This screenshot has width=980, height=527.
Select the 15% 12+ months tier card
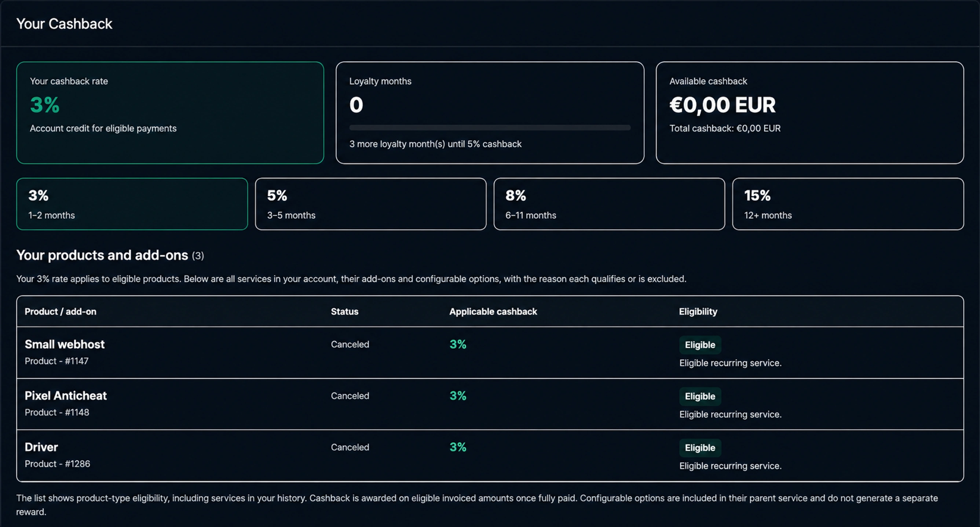(x=848, y=204)
